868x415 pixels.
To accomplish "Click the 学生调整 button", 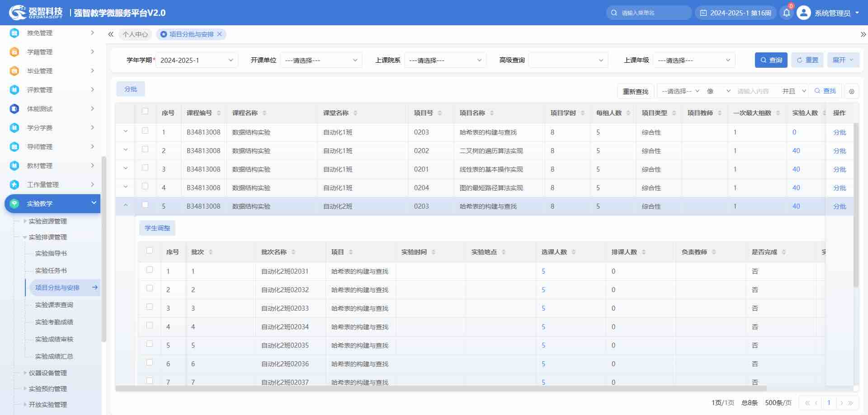I will 157,228.
